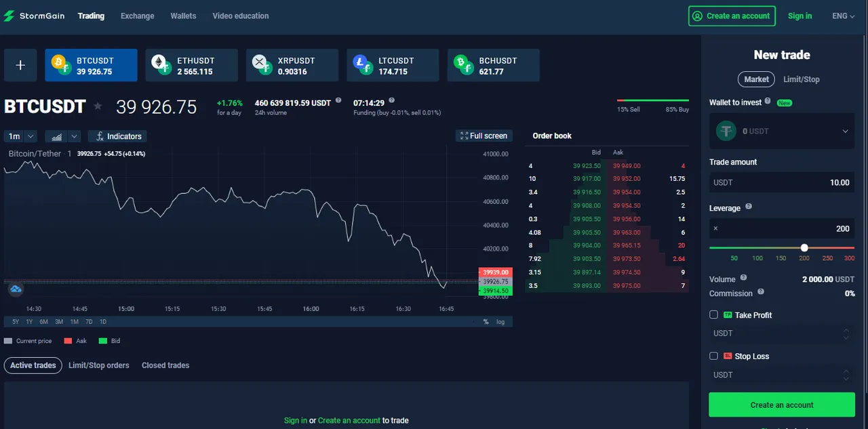Click the Trade amount input field
This screenshot has height=429, width=868.
coord(782,182)
